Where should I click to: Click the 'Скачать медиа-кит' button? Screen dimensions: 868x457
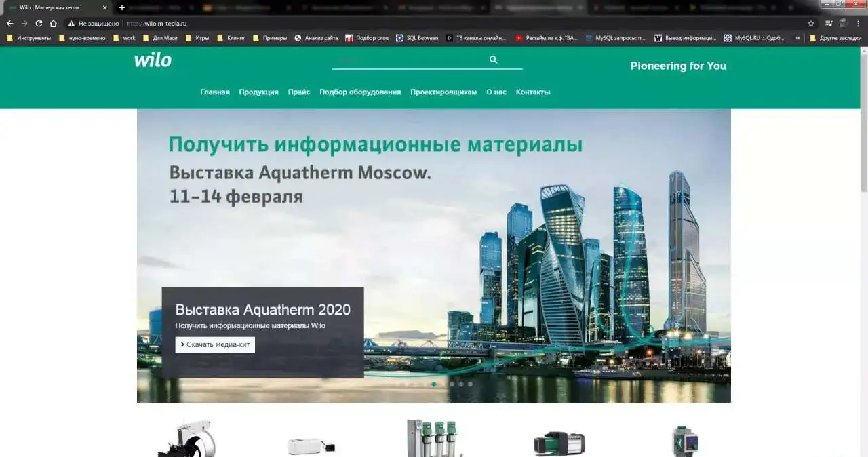tap(215, 344)
